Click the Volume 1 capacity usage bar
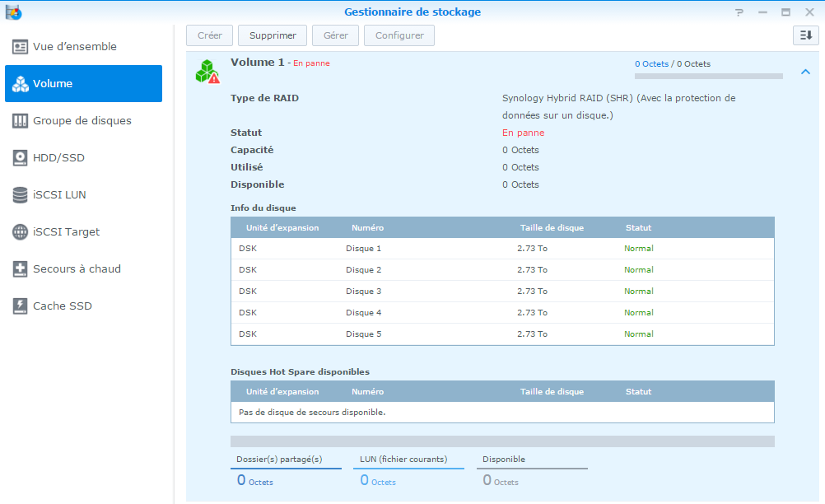Viewport: 825px width, 504px height. [x=708, y=77]
